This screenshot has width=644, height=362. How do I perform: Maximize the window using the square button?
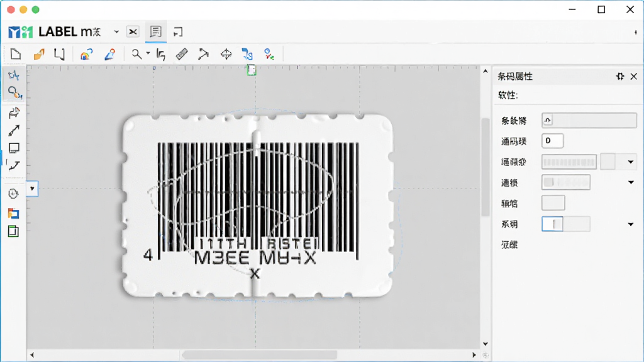tap(601, 9)
